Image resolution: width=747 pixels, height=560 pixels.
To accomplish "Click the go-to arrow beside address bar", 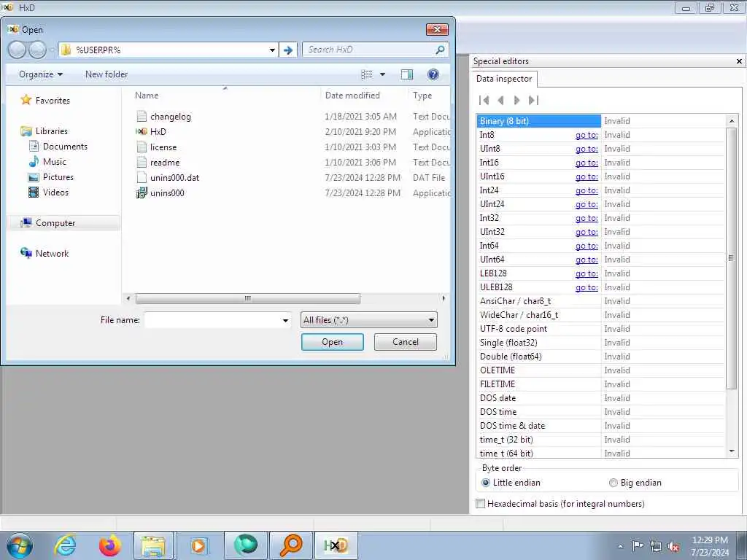I will coord(287,50).
